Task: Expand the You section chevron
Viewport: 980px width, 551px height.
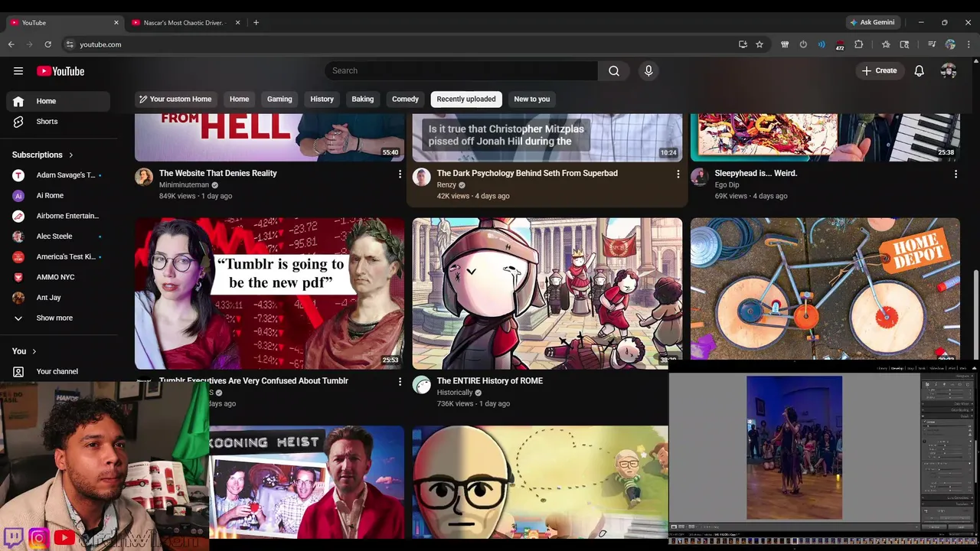Action: tap(34, 351)
